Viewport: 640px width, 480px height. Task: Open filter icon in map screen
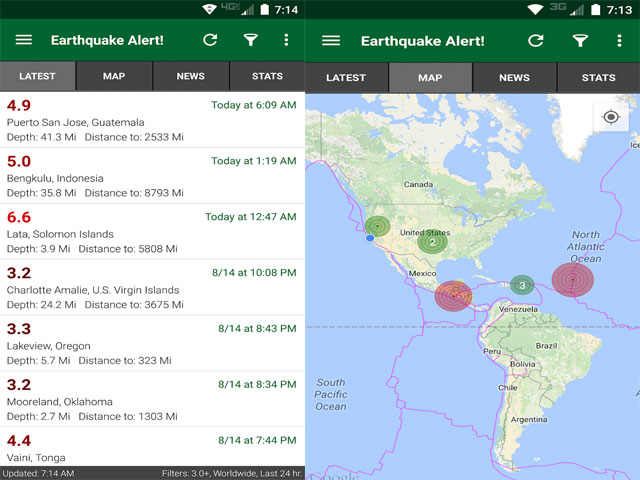click(580, 40)
